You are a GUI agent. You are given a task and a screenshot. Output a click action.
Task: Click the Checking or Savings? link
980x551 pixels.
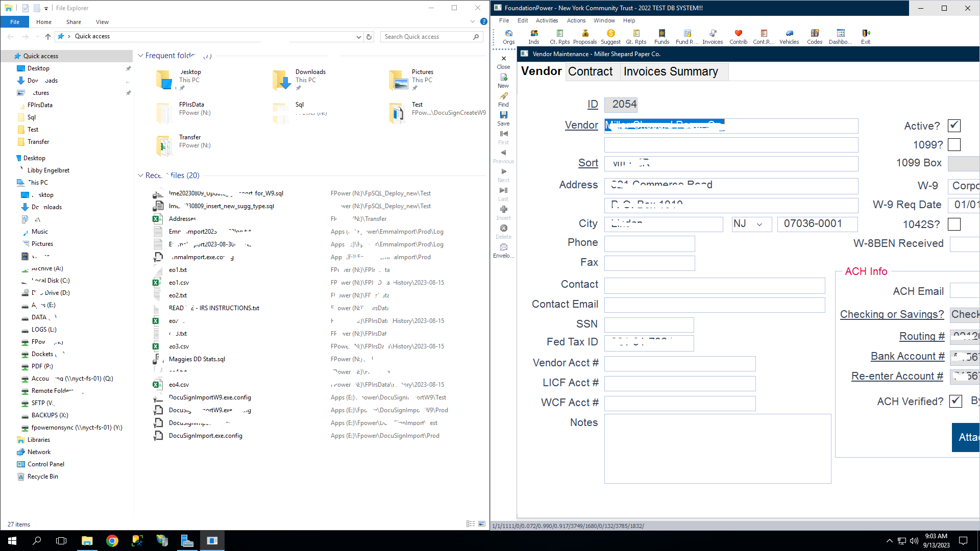coord(892,314)
